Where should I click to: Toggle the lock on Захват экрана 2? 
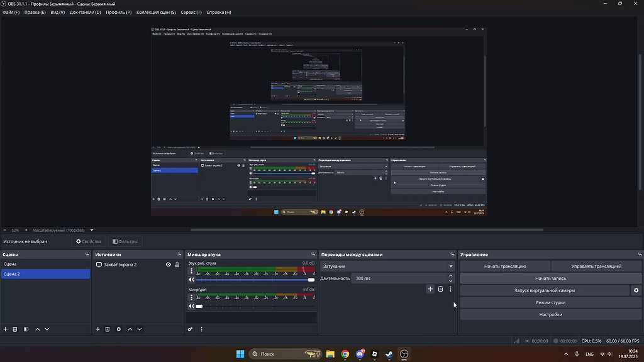[177, 265]
